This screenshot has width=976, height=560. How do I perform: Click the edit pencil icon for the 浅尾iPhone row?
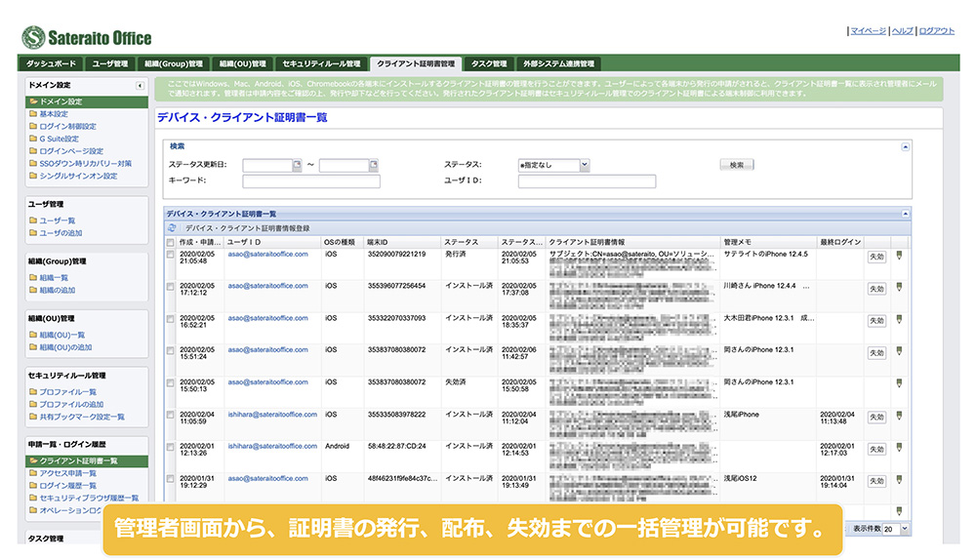[897, 416]
